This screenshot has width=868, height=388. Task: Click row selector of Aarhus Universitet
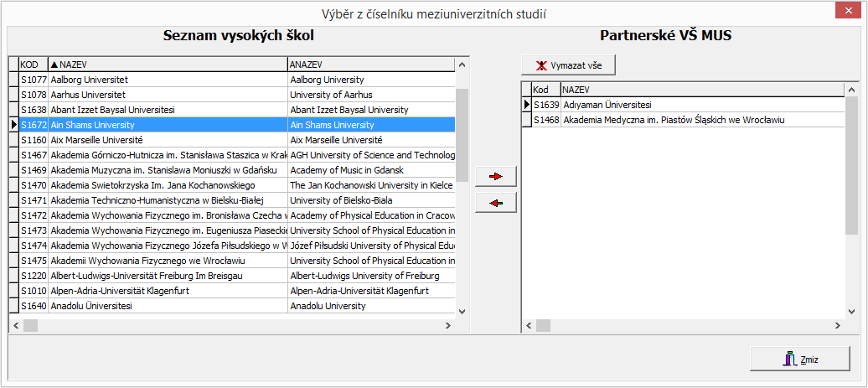(x=13, y=95)
